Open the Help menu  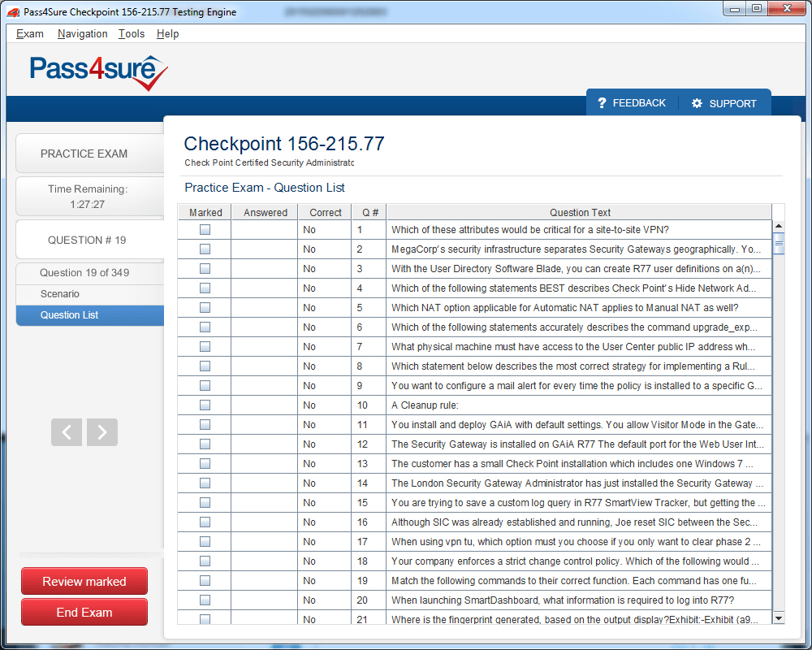pos(167,34)
